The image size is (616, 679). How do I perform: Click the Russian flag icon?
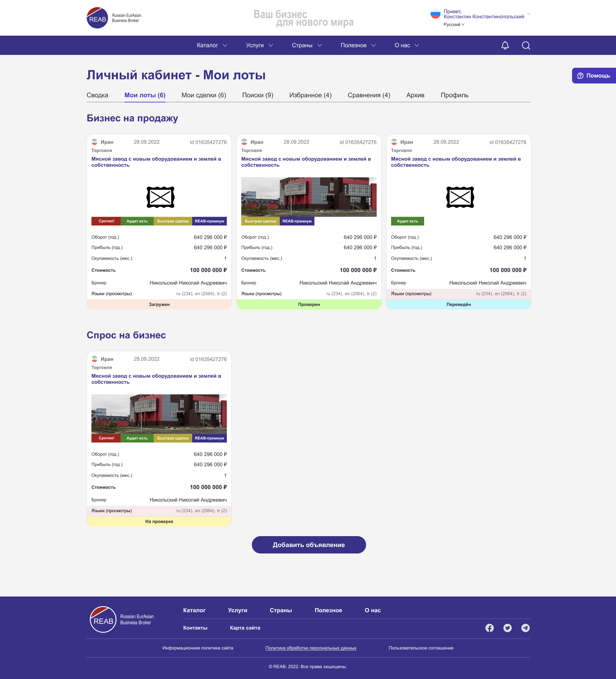point(435,14)
